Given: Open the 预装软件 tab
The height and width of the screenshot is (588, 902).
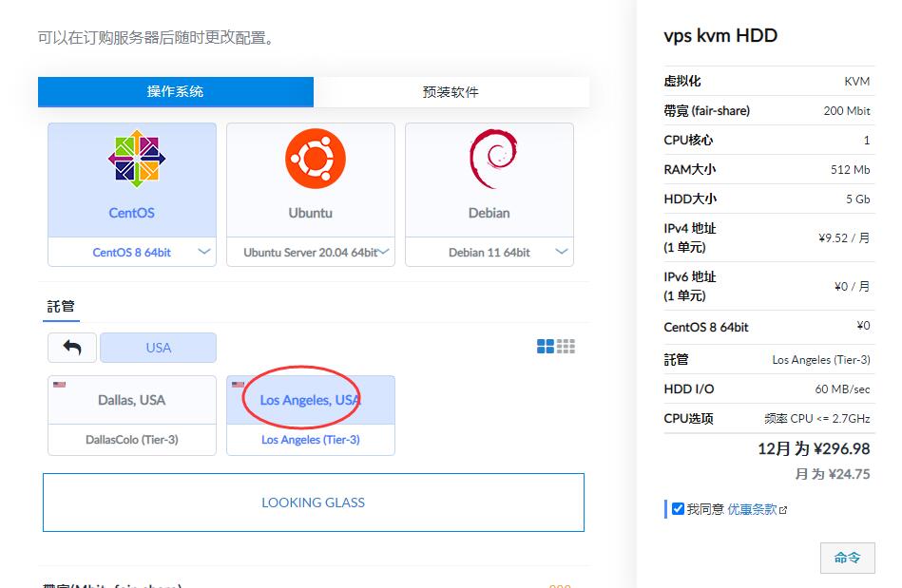Looking at the screenshot, I should [x=451, y=92].
